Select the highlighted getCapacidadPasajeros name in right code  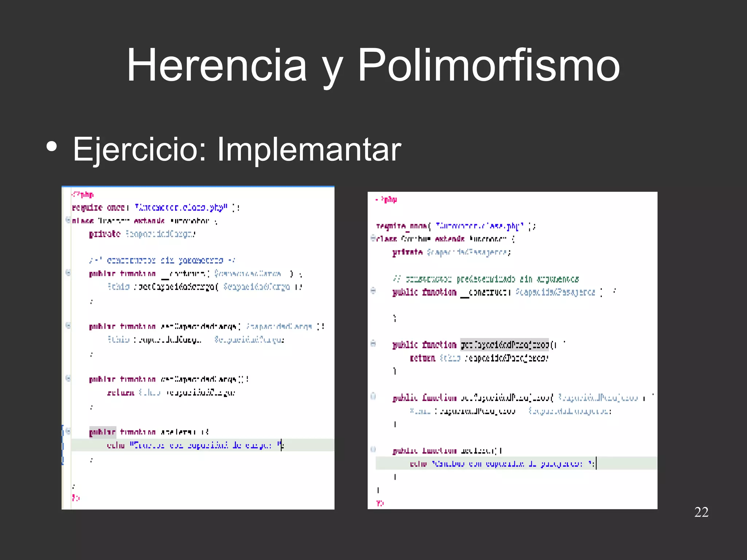point(504,345)
